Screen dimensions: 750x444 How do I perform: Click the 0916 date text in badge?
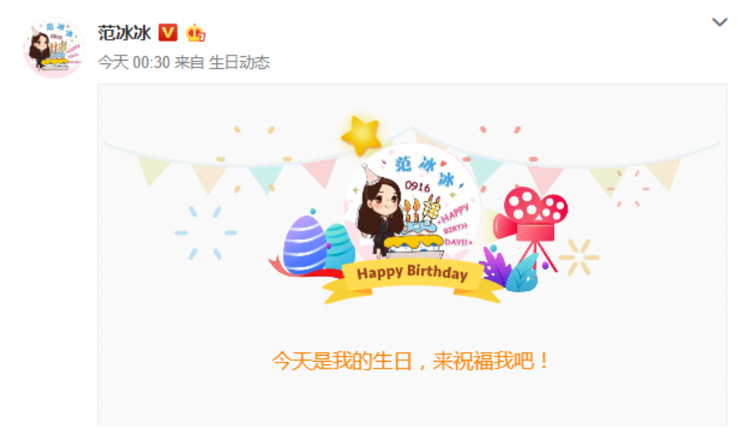pos(417,186)
